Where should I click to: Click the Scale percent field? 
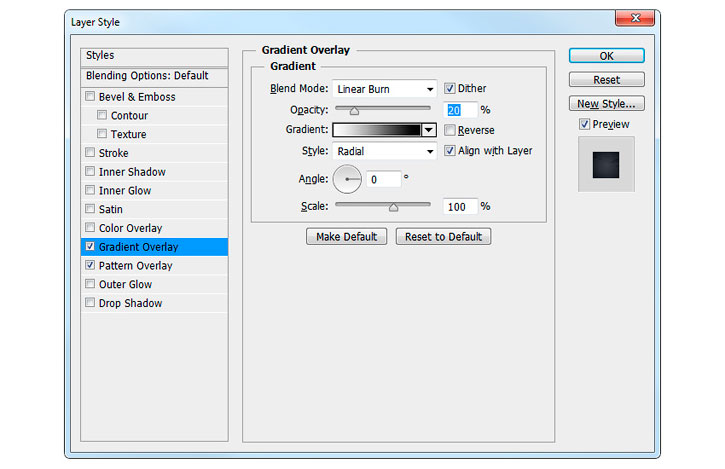click(460, 207)
